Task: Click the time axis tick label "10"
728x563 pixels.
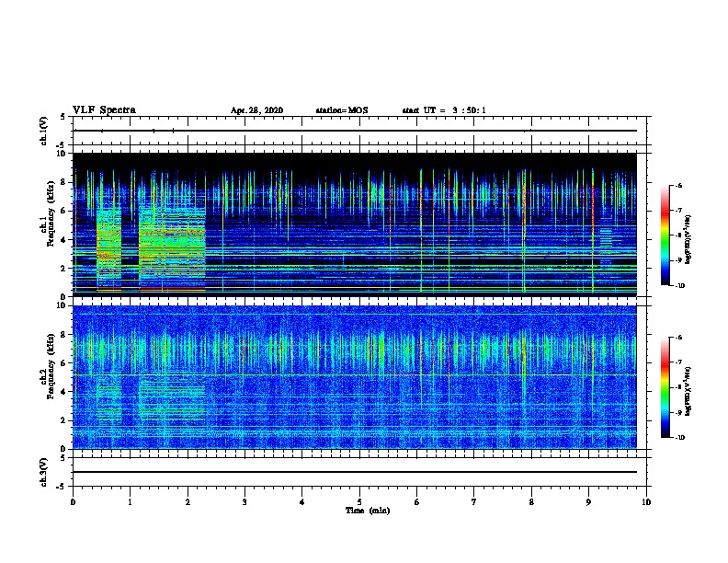Action: [x=646, y=502]
